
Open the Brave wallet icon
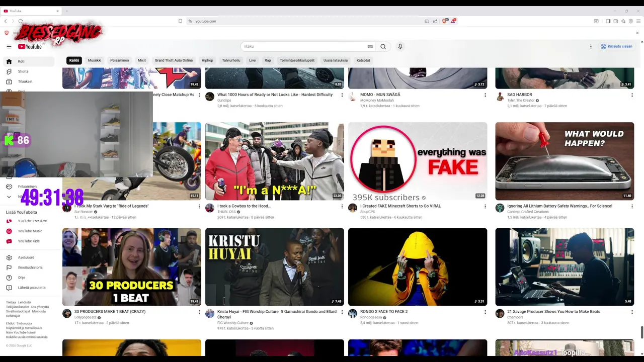coord(615,21)
